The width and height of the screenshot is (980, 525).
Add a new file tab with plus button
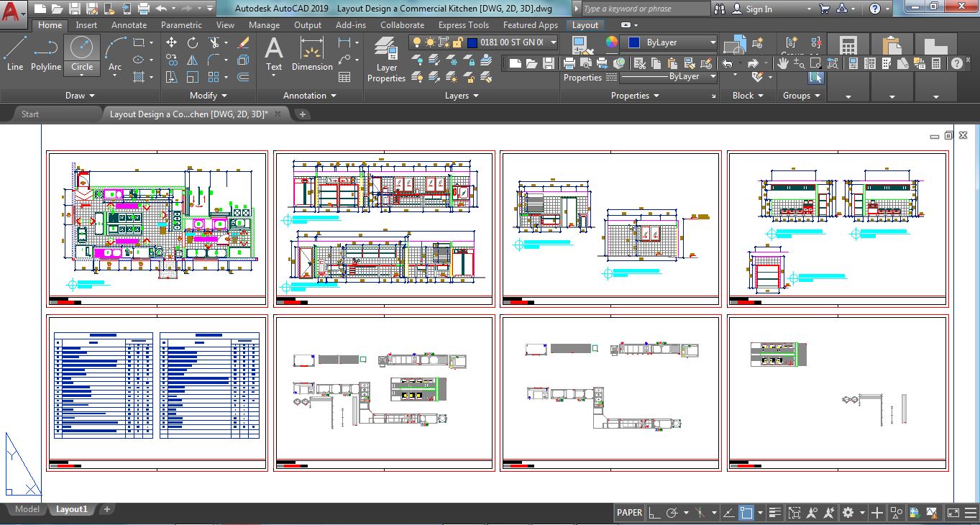pyautogui.click(x=303, y=114)
